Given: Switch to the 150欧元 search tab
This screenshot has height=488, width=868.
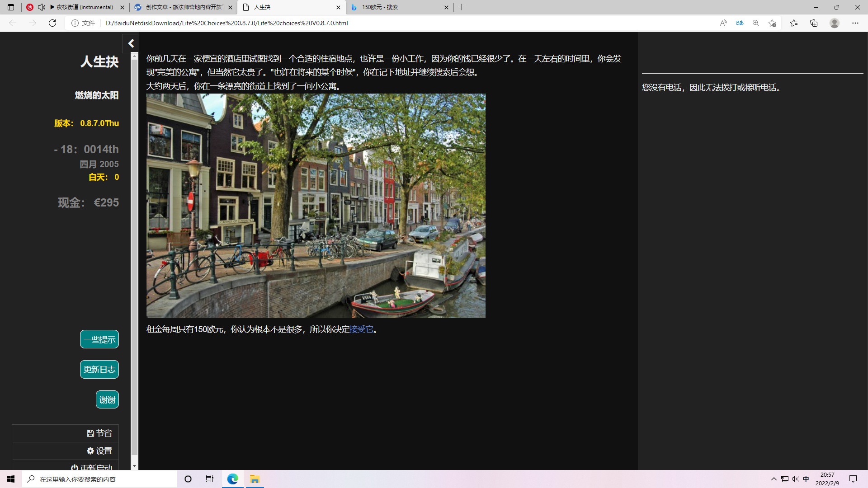Looking at the screenshot, I should click(398, 7).
